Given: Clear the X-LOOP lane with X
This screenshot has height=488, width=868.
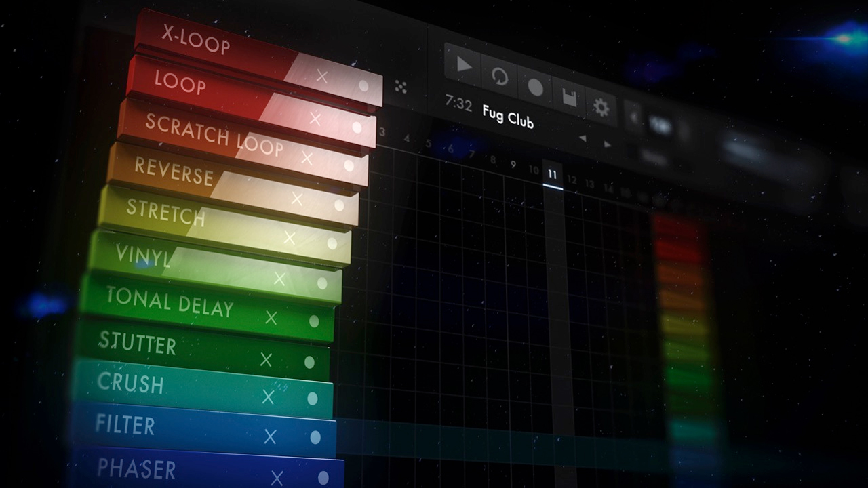Looking at the screenshot, I should point(322,77).
